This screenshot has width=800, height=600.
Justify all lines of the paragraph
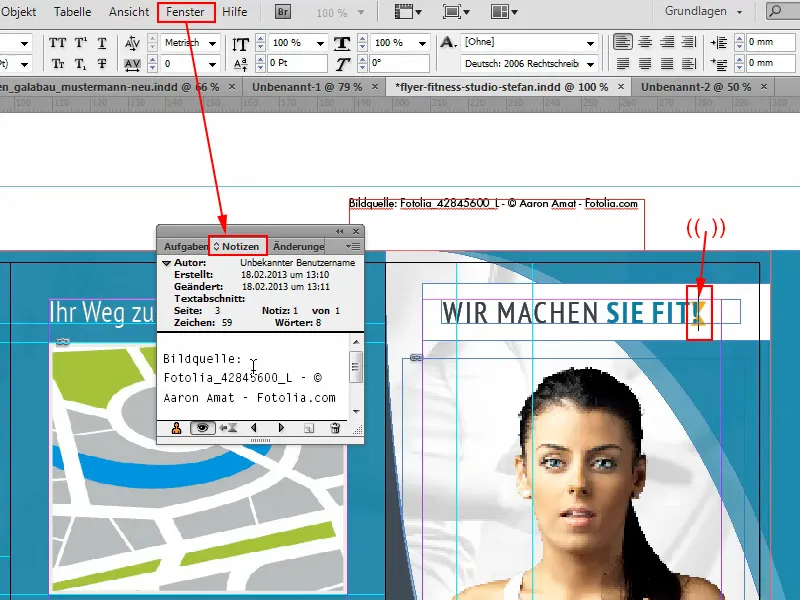coord(667,63)
